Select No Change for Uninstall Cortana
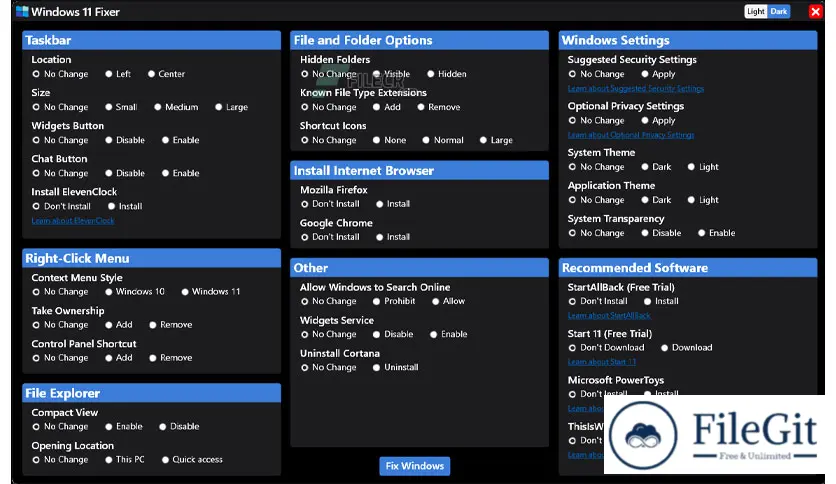The image size is (836, 484). (x=328, y=367)
